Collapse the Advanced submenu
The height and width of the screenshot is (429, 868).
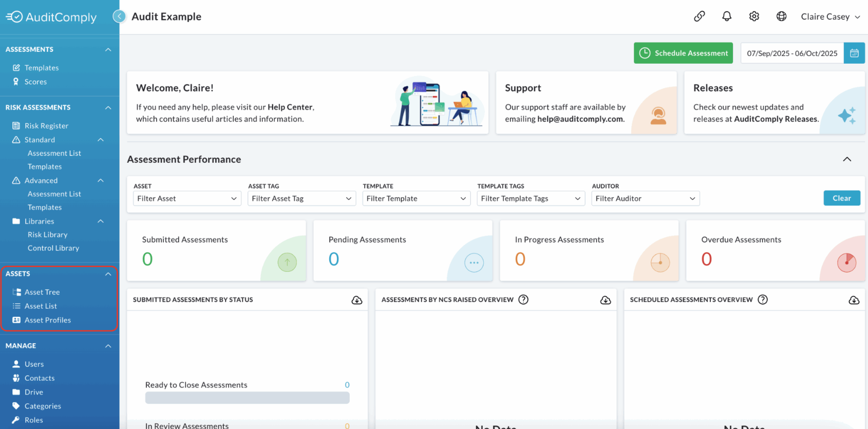coord(101,180)
